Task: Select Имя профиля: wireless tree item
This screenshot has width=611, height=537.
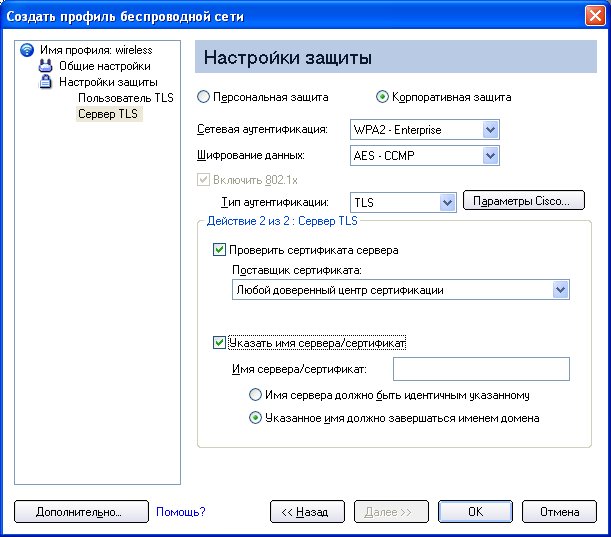Action: (x=96, y=50)
